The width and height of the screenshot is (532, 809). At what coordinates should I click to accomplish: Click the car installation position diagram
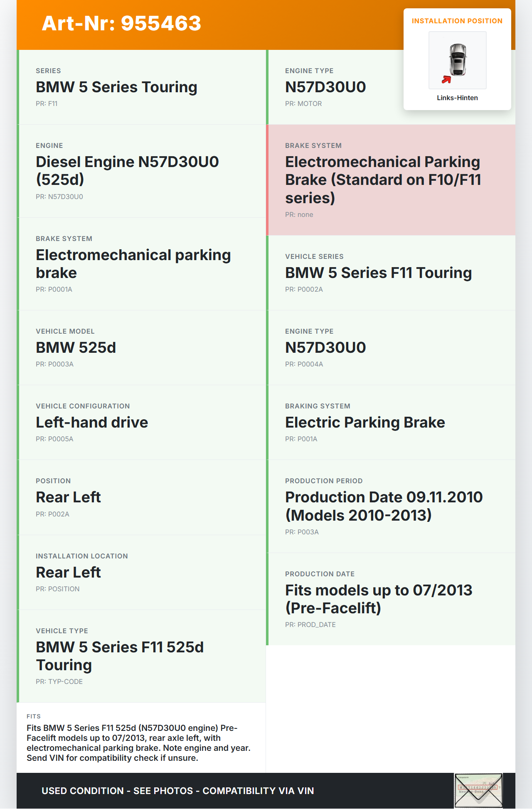457,60
